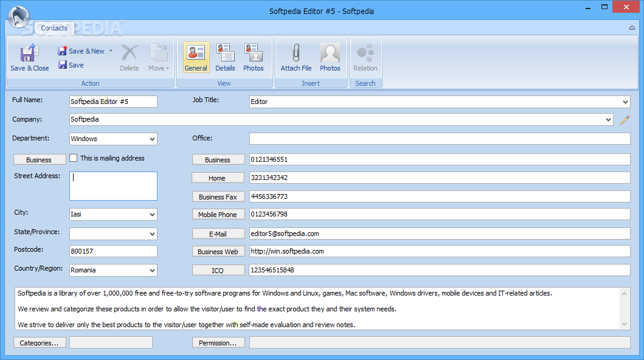Image resolution: width=644 pixels, height=360 pixels.
Task: Click the mobile phone number field
Action: [x=440, y=214]
